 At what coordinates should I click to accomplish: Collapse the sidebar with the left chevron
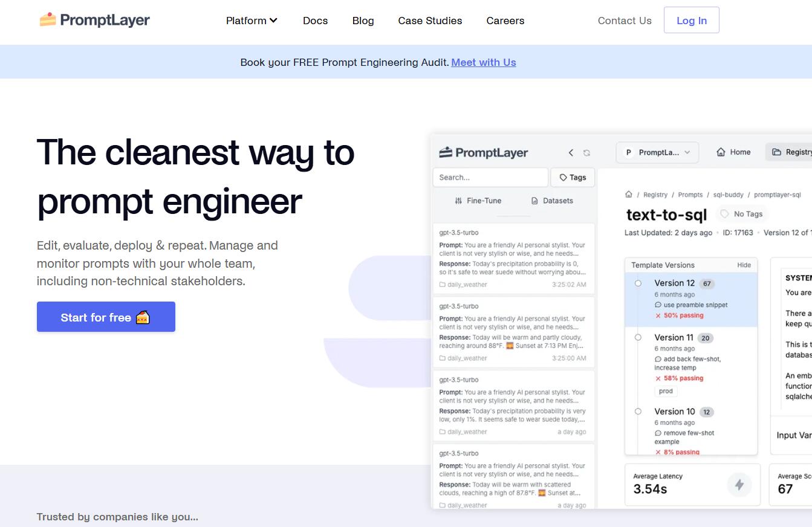571,153
